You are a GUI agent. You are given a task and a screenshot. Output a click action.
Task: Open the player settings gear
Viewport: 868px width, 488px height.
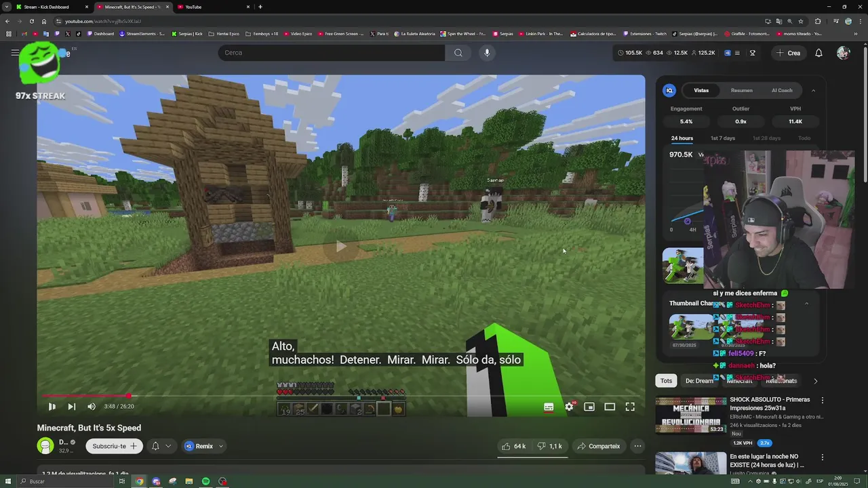click(x=569, y=407)
